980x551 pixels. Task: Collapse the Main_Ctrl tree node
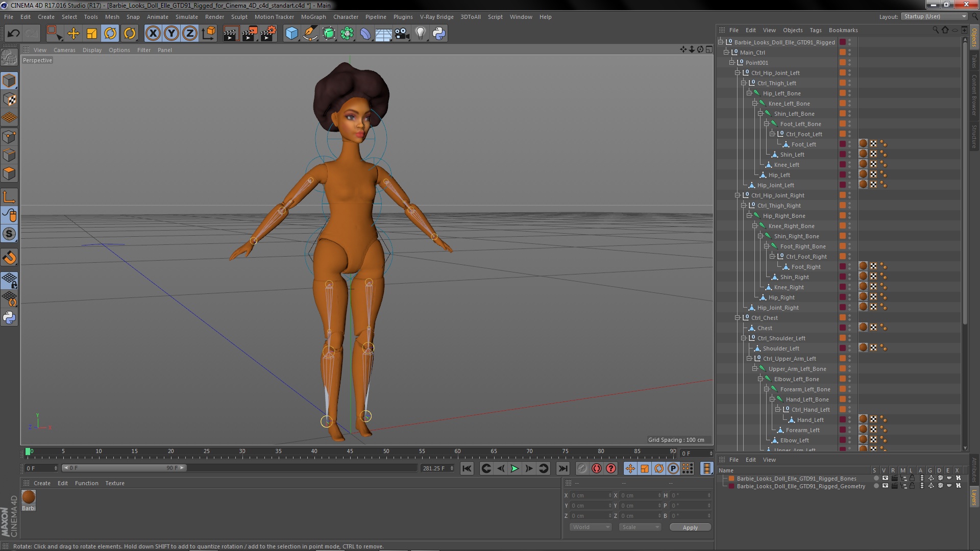tap(726, 53)
